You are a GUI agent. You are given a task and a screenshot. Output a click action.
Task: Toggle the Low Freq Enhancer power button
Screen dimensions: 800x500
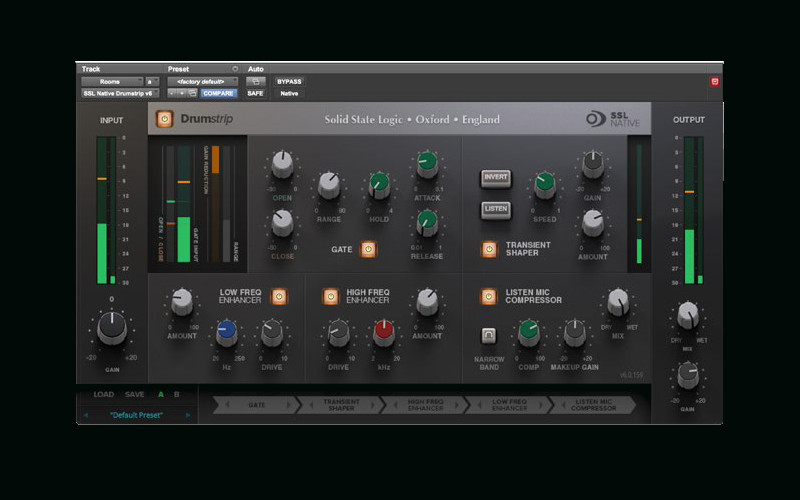279,296
